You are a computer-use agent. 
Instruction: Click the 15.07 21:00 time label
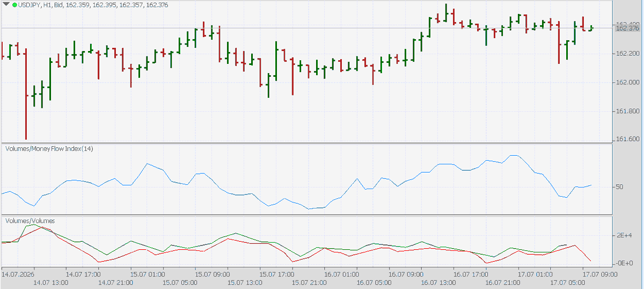pos(309,282)
